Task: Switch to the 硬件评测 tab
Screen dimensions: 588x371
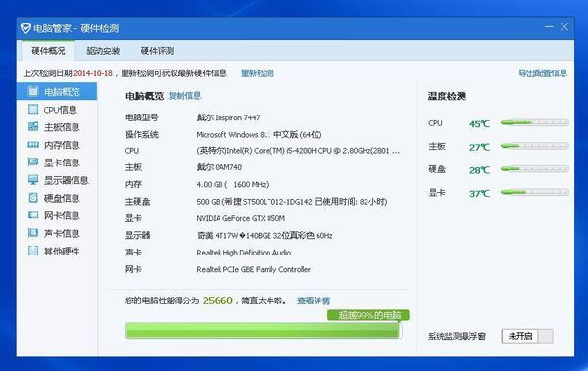Action: [x=158, y=51]
